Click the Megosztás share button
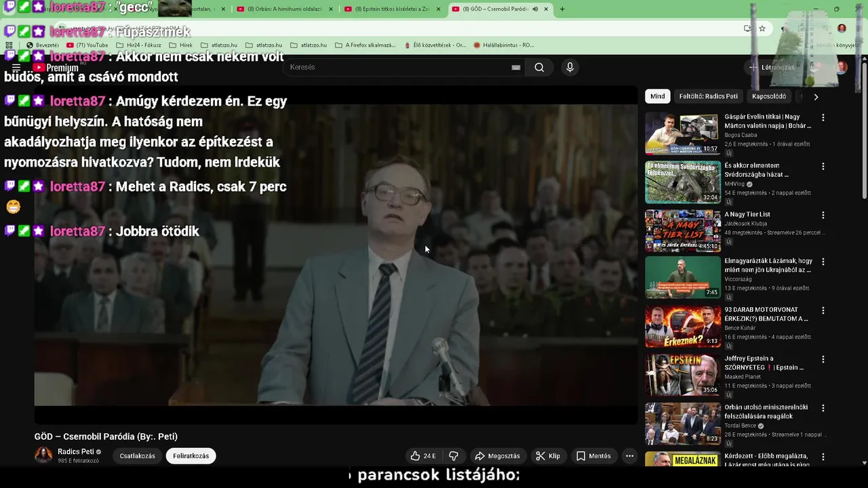This screenshot has height=488, width=868. [x=498, y=456]
